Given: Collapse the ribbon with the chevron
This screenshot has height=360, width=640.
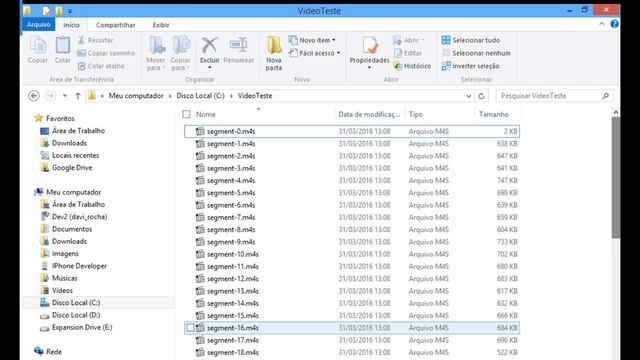Looking at the screenshot, I should [602, 24].
